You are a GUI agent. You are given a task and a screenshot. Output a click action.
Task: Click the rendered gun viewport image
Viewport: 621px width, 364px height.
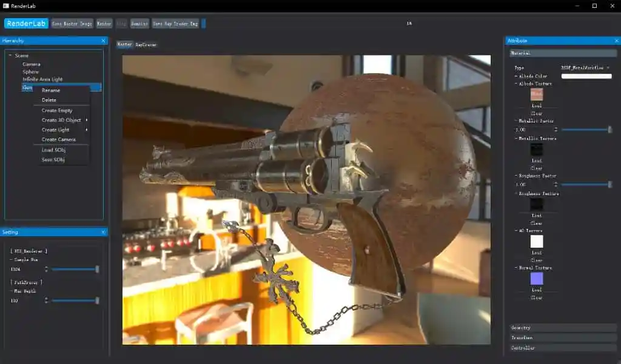(306, 200)
